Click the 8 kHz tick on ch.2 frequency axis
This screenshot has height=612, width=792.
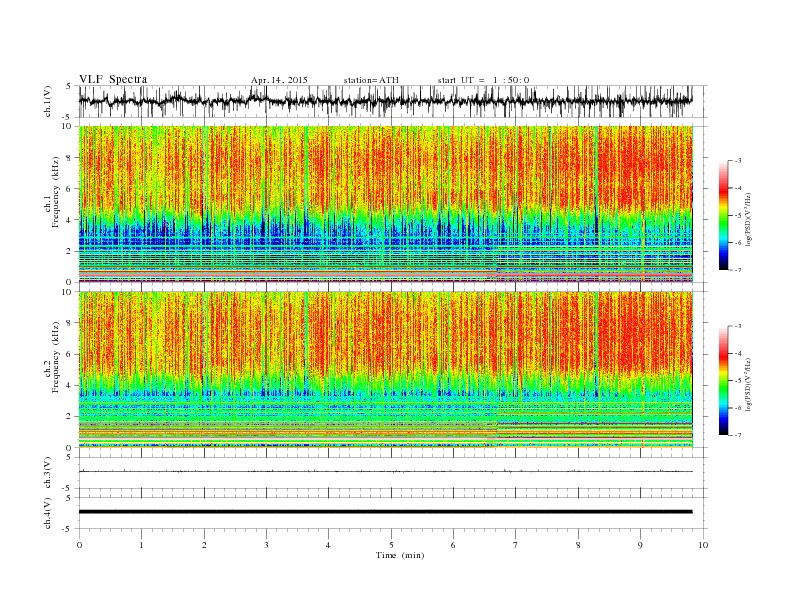click(x=70, y=323)
